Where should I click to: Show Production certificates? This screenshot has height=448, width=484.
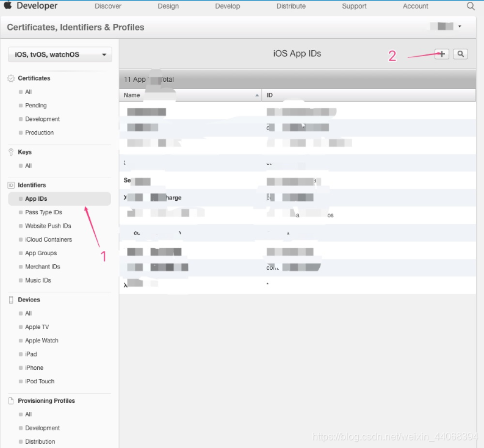(x=39, y=133)
